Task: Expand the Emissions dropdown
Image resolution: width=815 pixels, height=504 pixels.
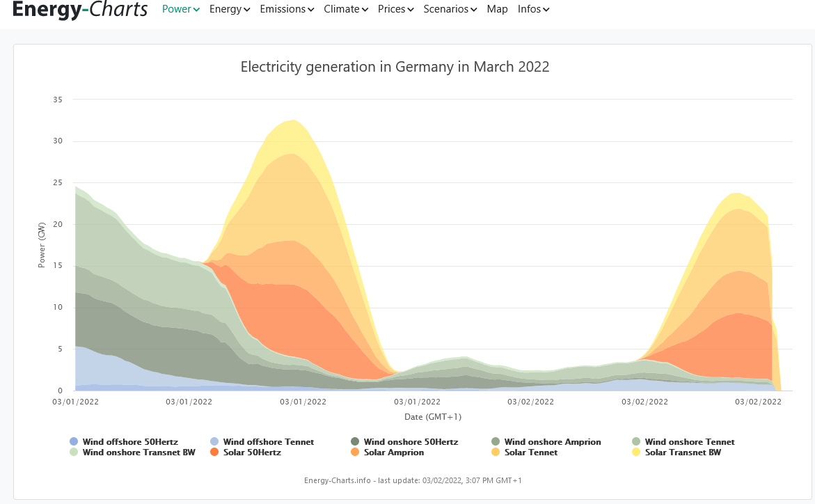Action: 287,10
